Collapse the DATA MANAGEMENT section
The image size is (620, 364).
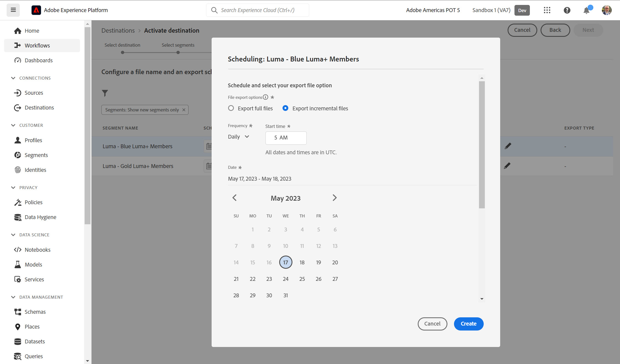pos(13,297)
